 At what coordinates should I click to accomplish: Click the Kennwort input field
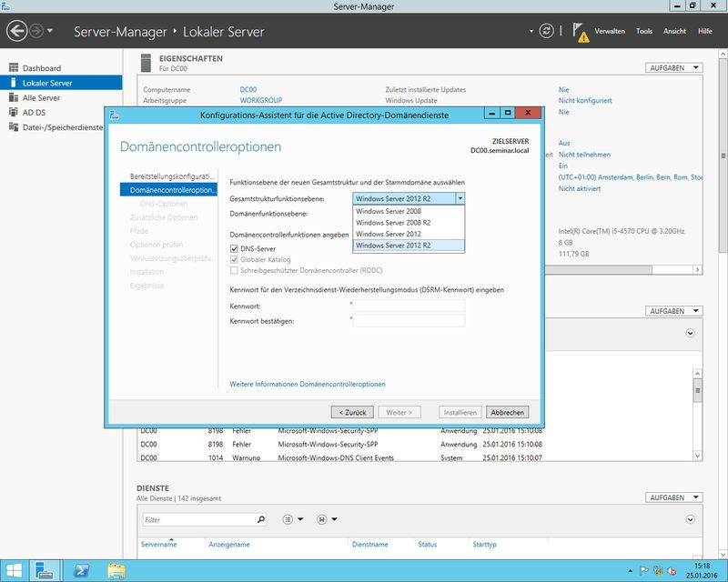click(409, 306)
